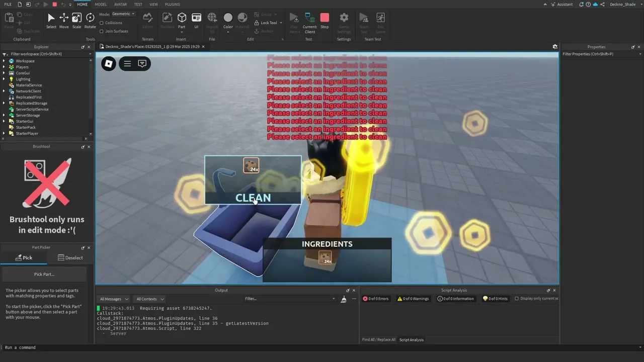The image size is (644, 362).
Task: Open the in-game chat bubble icon
Action: click(x=142, y=63)
